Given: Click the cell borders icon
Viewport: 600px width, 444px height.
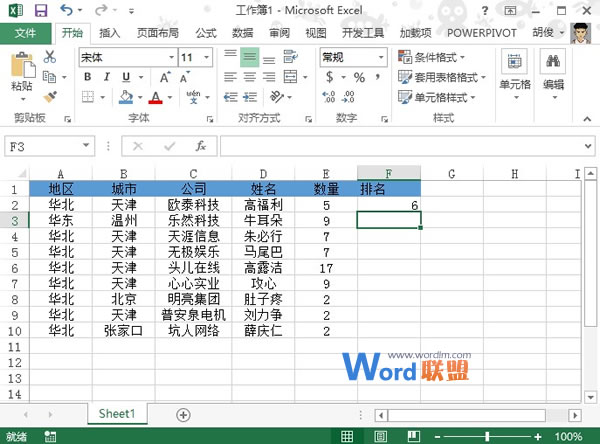Looking at the screenshot, I should tap(88, 97).
